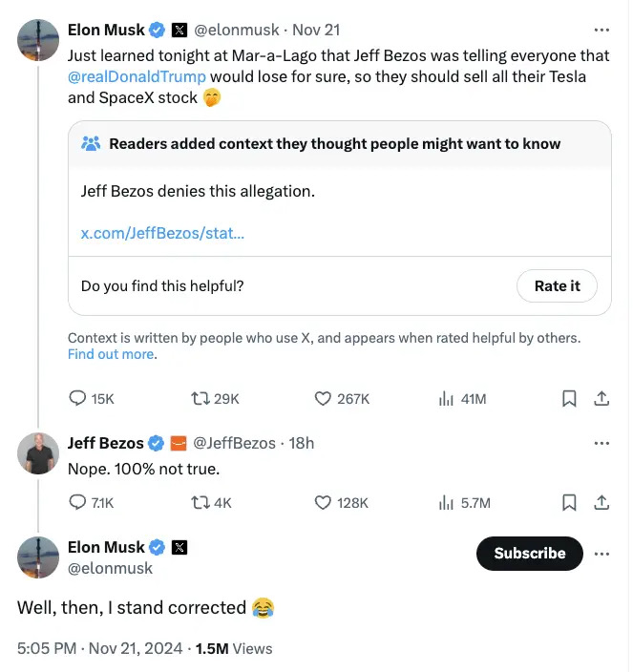Viewport: 633px width, 672px height.
Task: Bookmark Jeff Bezos's reply
Action: coord(569,502)
